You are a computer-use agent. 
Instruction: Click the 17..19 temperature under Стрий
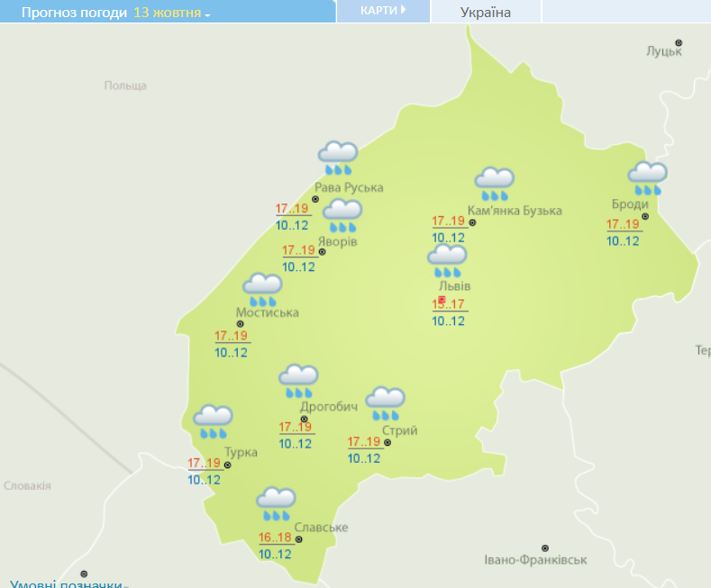[x=365, y=442]
